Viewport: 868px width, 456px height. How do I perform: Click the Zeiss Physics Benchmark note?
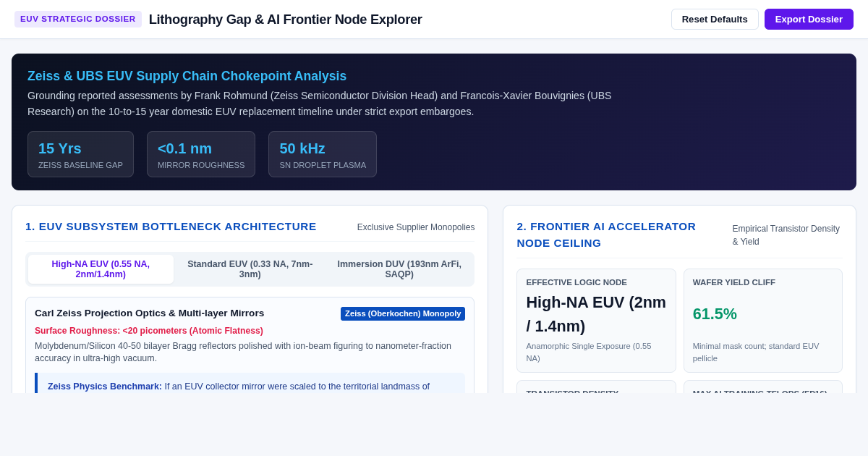[250, 384]
